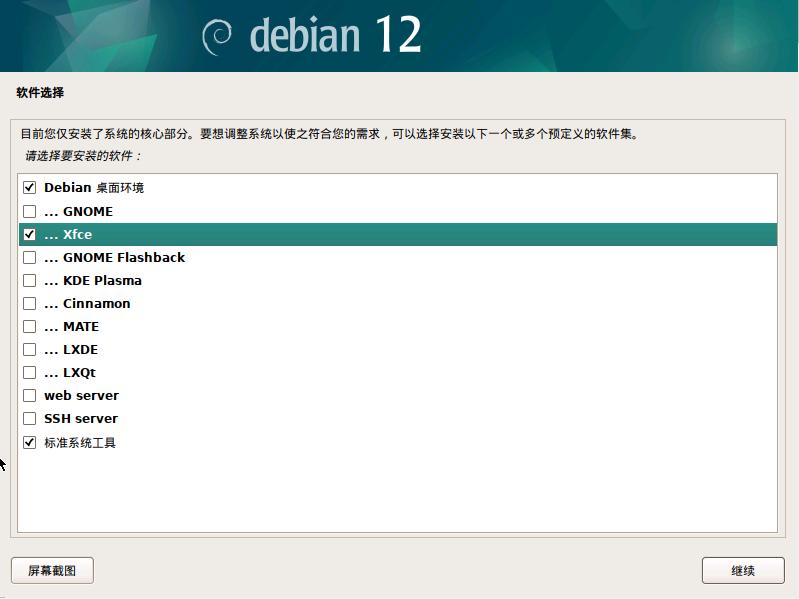The height and width of the screenshot is (599, 799).
Task: Check the Cinnamon desktop option
Action: (30, 303)
